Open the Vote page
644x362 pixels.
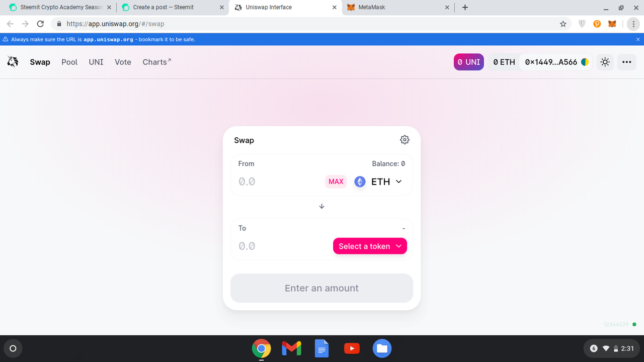click(x=123, y=62)
